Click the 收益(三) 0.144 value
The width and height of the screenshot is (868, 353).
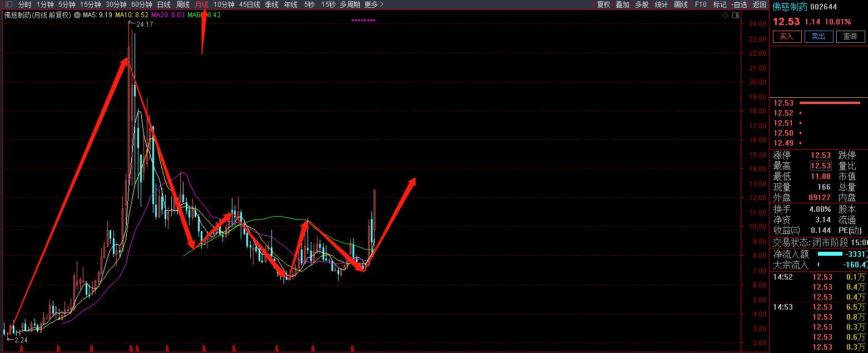tap(821, 230)
